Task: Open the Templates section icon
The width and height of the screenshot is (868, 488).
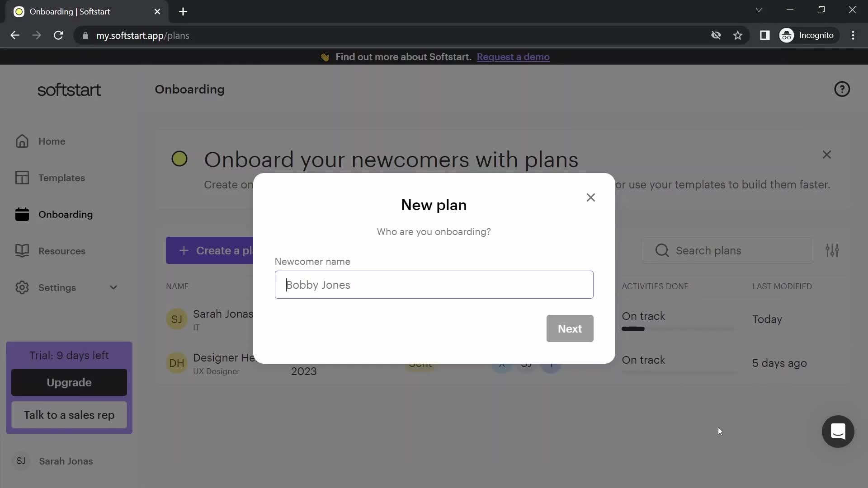Action: pos(22,178)
